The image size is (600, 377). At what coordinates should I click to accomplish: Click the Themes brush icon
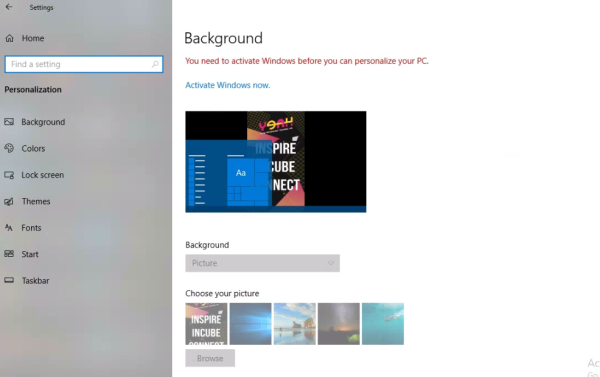[x=9, y=201]
